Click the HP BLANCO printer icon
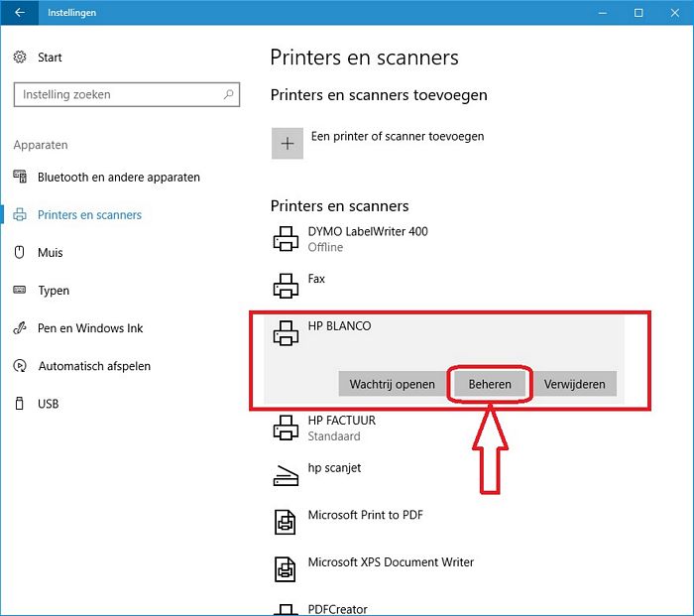This screenshot has height=616, width=694. (286, 333)
